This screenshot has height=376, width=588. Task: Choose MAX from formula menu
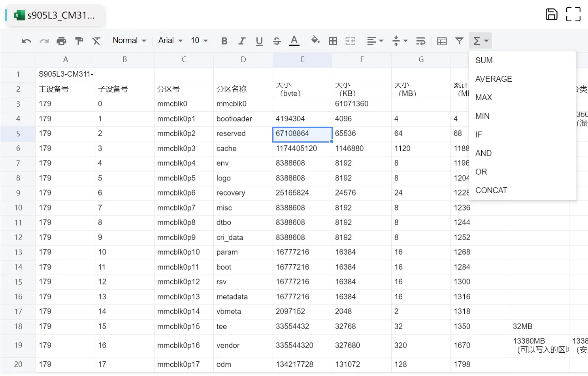(x=522, y=98)
